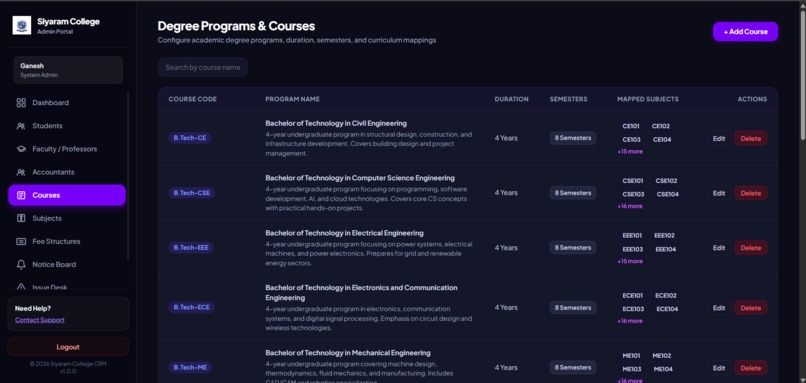Delete the B.Tech-EEE course

(x=750, y=248)
